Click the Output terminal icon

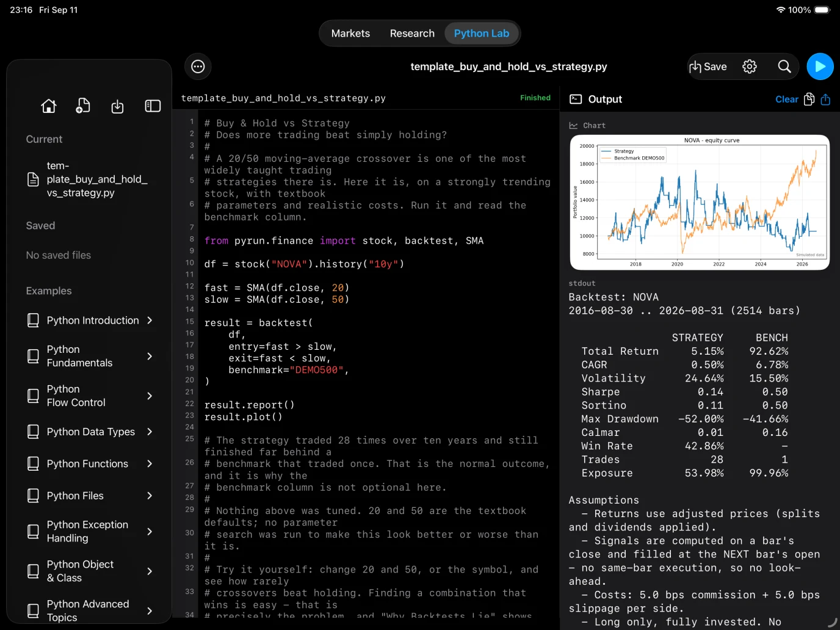pyautogui.click(x=576, y=100)
